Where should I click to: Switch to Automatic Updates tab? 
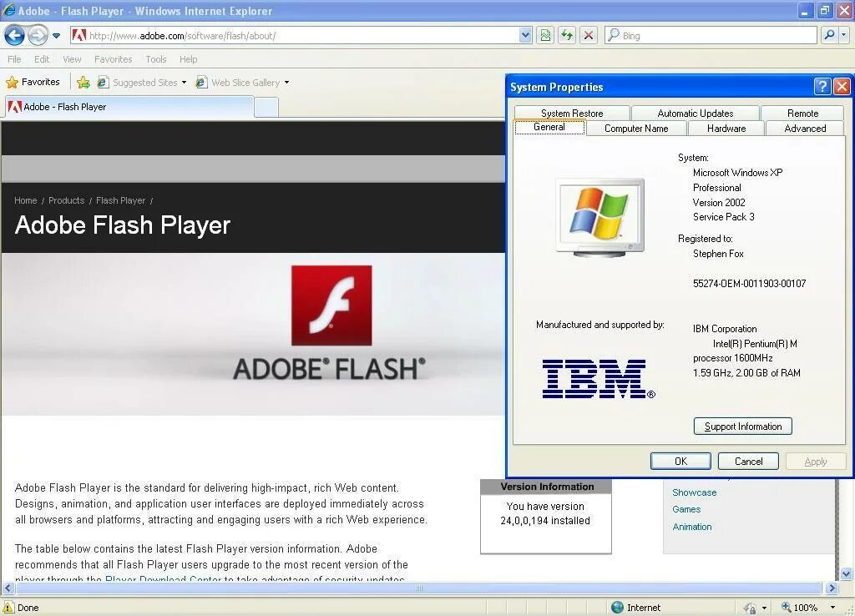click(696, 113)
